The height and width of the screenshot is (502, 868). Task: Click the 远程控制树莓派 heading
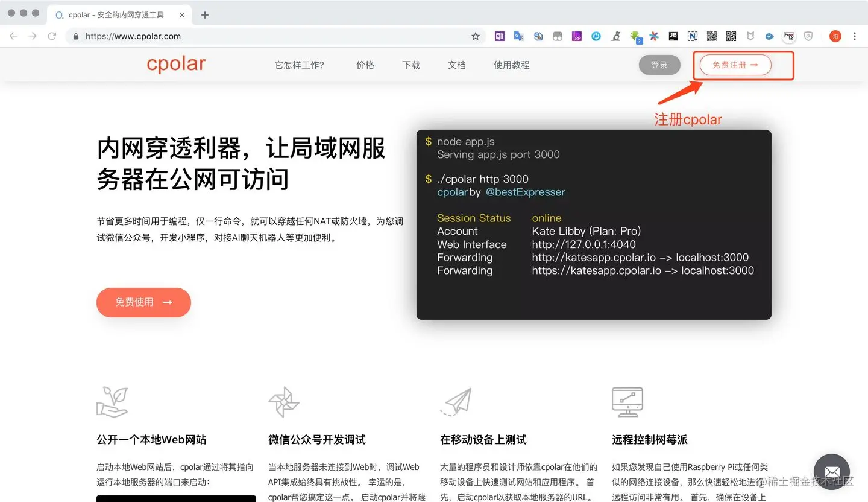(x=650, y=440)
